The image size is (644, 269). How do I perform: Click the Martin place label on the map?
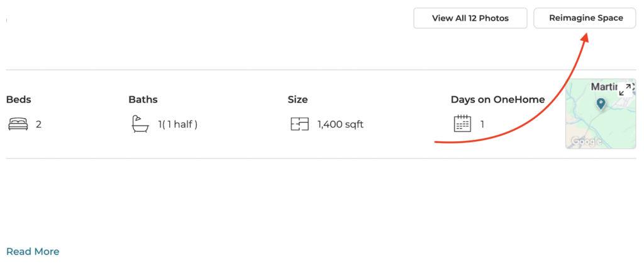tap(604, 87)
